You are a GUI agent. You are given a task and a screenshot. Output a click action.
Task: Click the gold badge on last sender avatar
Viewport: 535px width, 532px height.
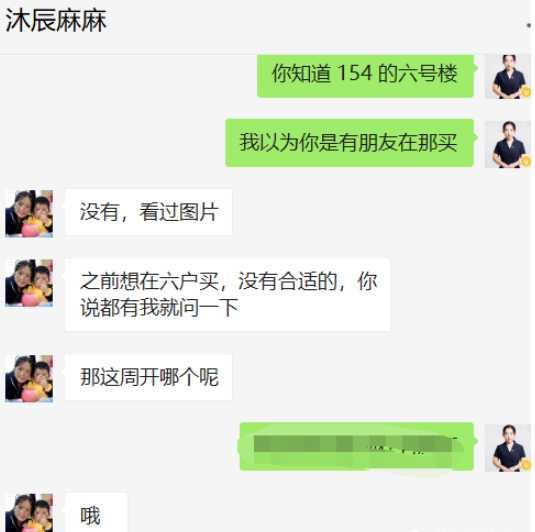[x=526, y=464]
